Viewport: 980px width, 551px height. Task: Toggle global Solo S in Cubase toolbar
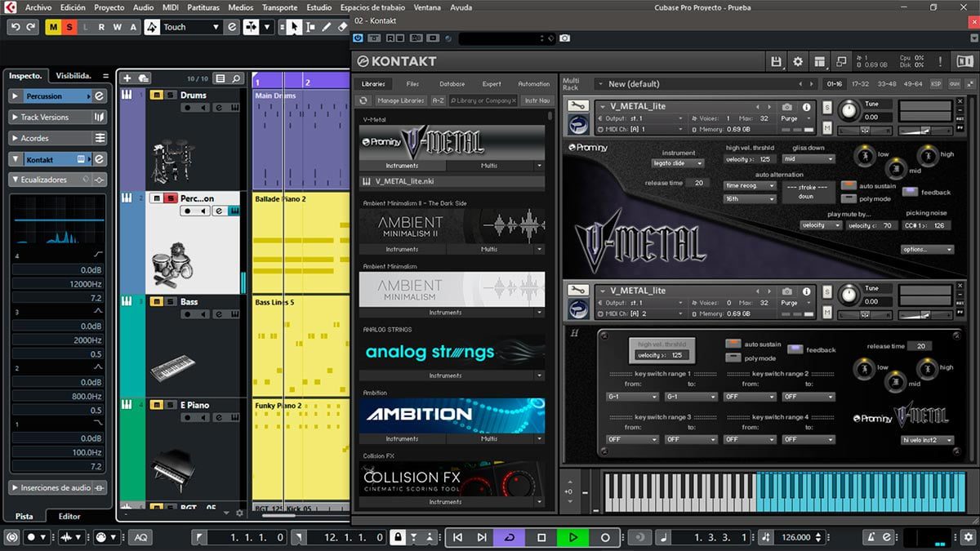pyautogui.click(x=69, y=27)
